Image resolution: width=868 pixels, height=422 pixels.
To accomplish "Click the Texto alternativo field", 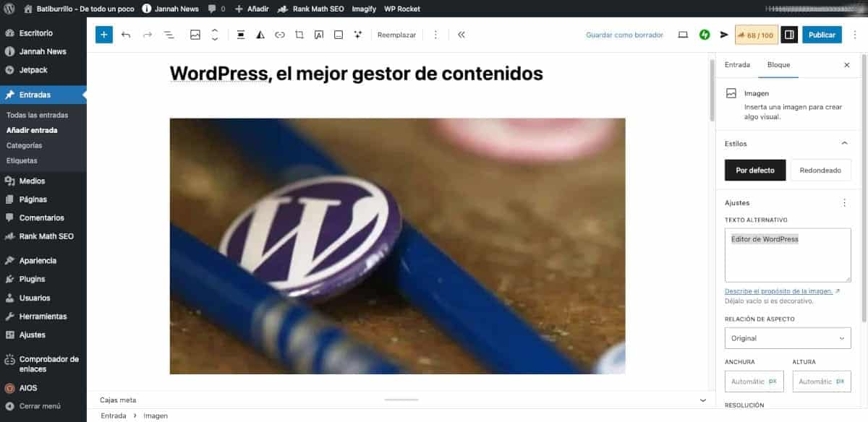I will 788,255.
